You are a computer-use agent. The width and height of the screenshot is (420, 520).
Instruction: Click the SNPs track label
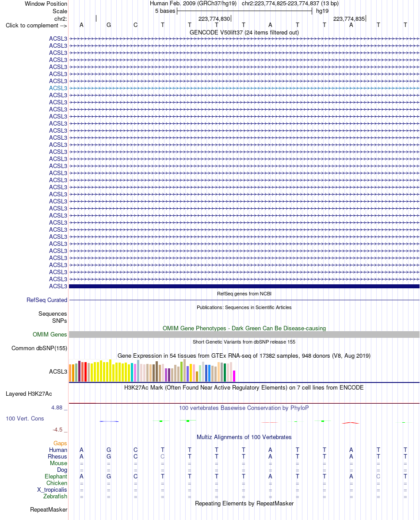coord(59,321)
